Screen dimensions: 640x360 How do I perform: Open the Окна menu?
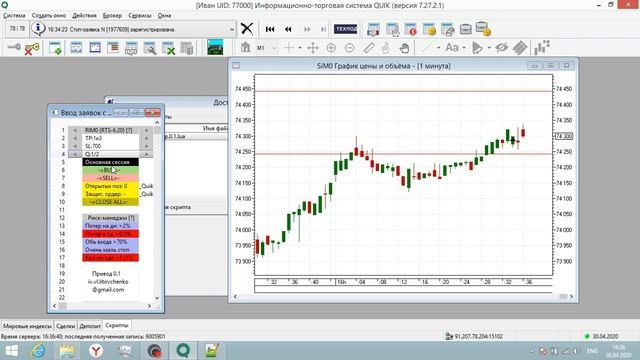[164, 16]
